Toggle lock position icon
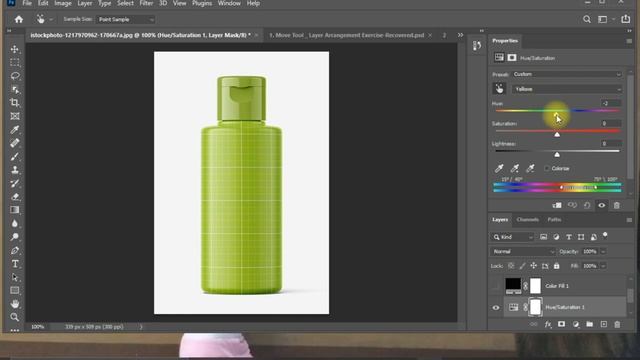The height and width of the screenshot is (360, 640). 533,266
